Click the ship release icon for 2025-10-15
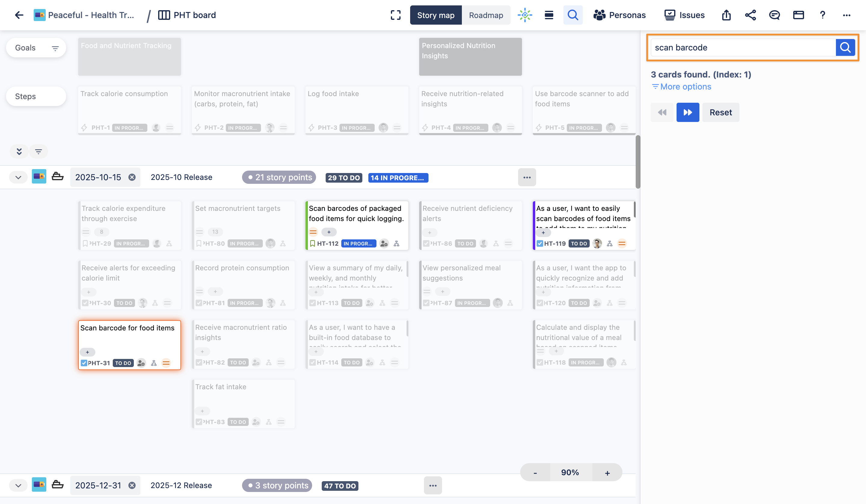 point(57,177)
